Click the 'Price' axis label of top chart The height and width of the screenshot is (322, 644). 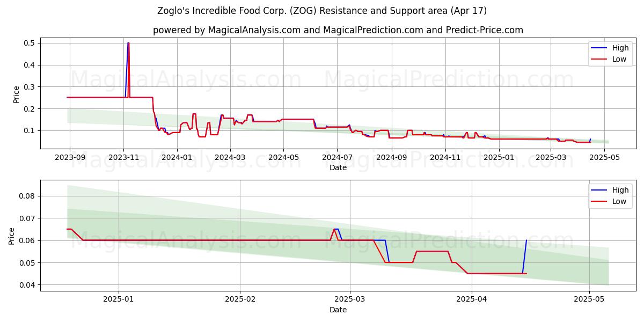pos(16,94)
